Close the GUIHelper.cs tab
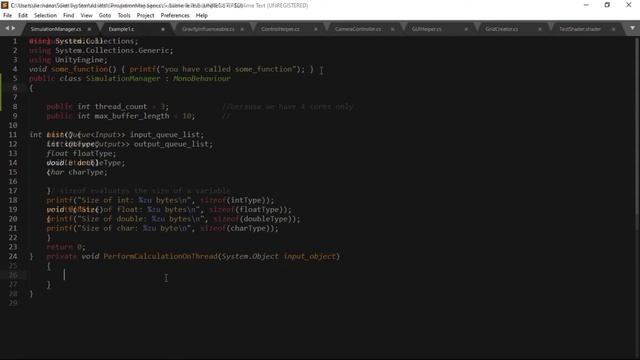 coord(466,29)
